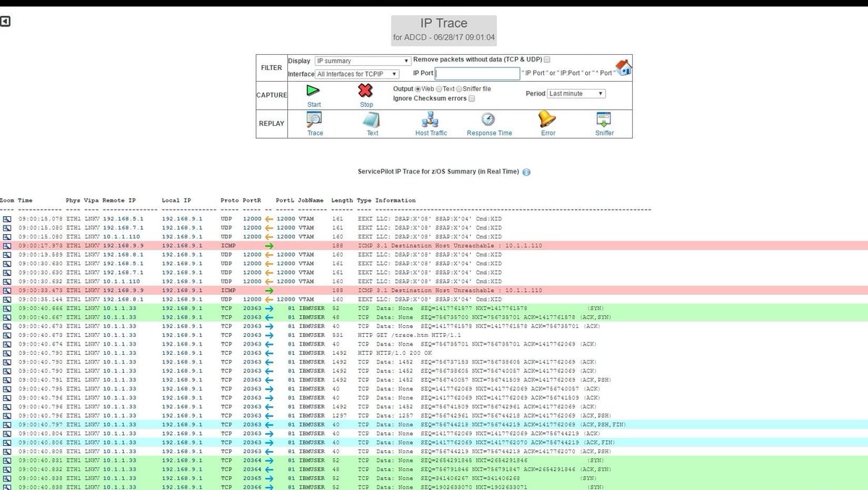
Task: Click remote IP 192.168.9.9 in 09:00:17.973 row
Action: click(123, 246)
